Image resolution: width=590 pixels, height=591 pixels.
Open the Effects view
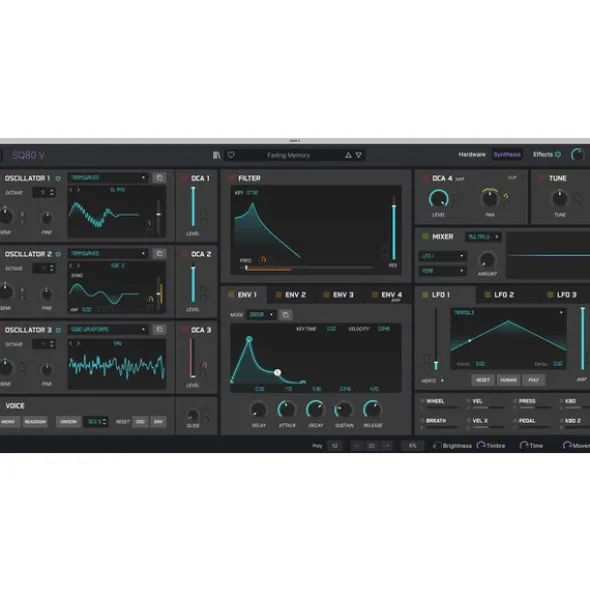(542, 155)
